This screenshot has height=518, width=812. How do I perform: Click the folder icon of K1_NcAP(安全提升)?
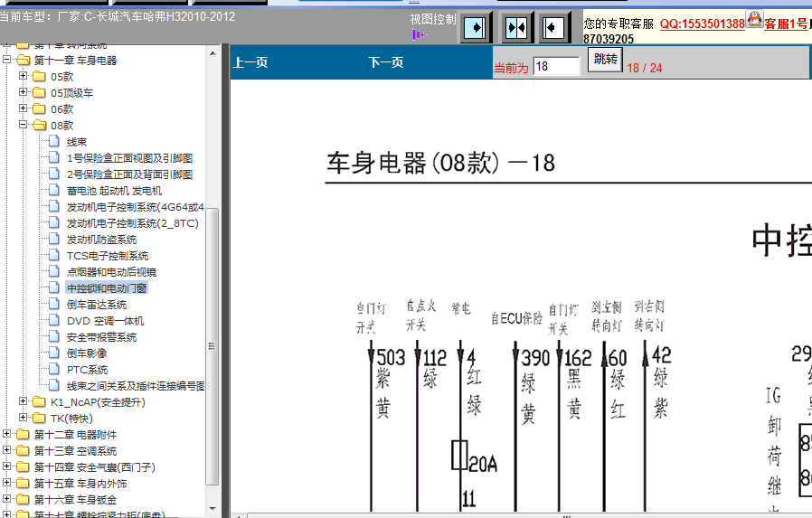coord(40,401)
